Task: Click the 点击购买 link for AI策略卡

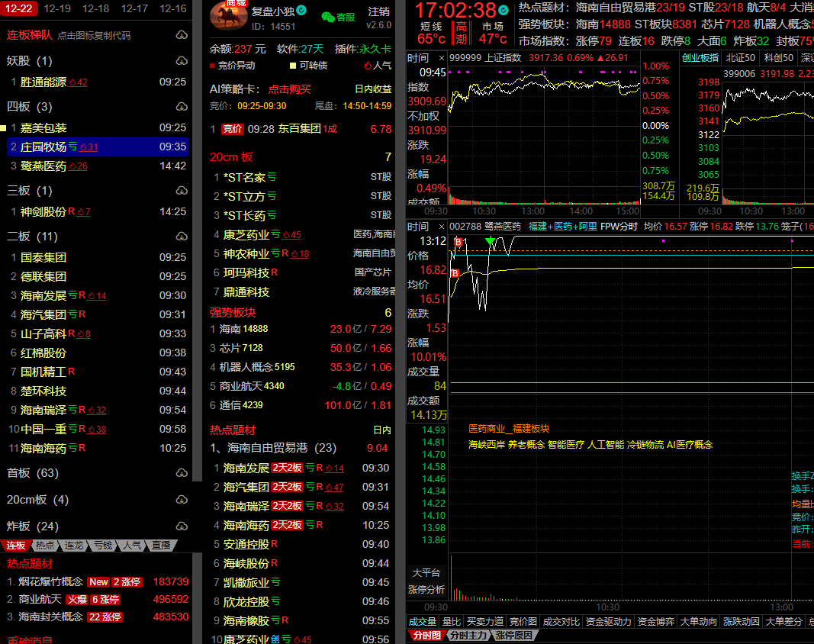Action: click(290, 89)
